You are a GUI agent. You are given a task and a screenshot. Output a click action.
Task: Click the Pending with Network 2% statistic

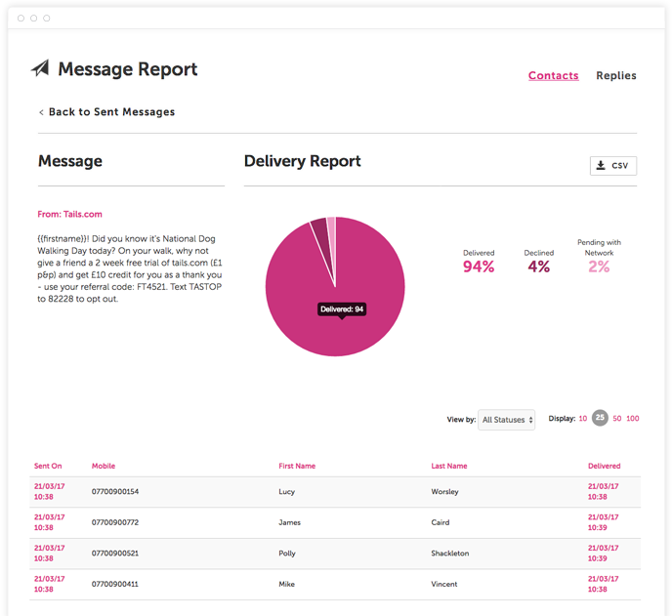coord(599,256)
